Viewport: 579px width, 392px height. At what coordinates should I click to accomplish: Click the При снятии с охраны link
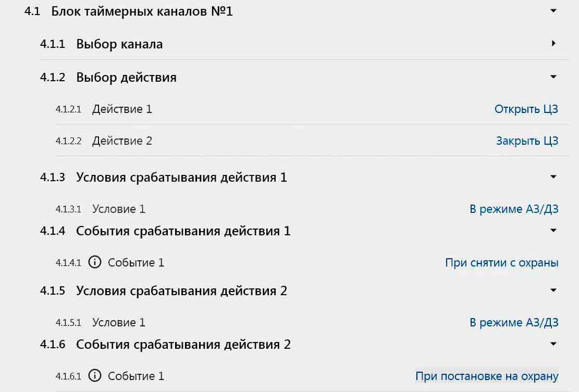click(501, 263)
